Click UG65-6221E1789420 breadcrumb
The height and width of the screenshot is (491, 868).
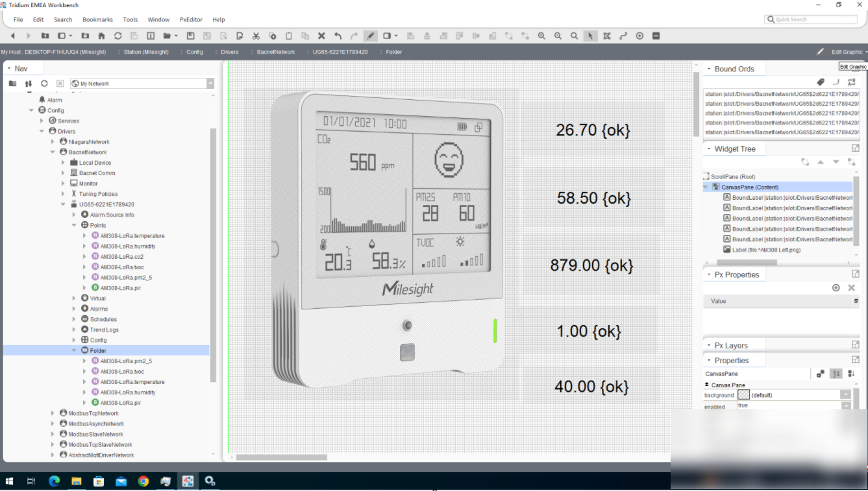[340, 52]
